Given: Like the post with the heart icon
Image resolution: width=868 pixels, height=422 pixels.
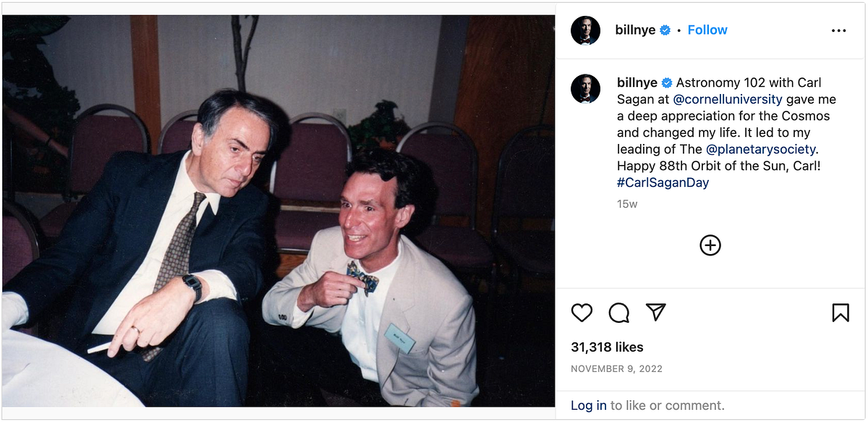Looking at the screenshot, I should (x=582, y=312).
